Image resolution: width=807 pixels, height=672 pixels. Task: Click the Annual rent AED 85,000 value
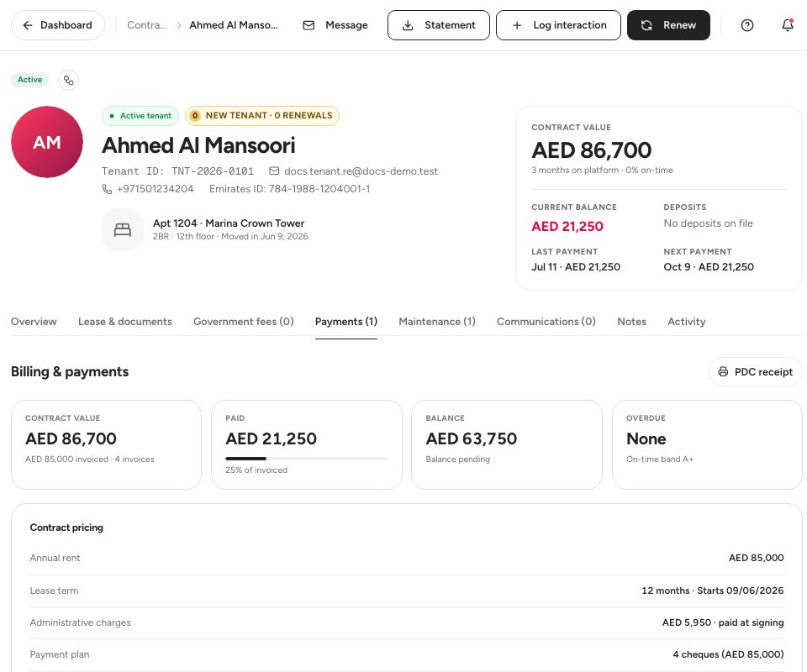tap(756, 558)
